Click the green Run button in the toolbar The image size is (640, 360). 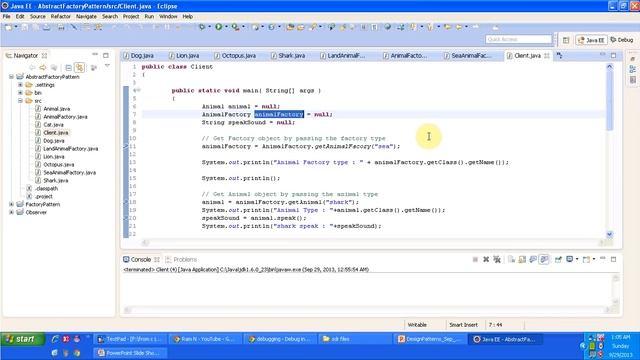click(219, 27)
